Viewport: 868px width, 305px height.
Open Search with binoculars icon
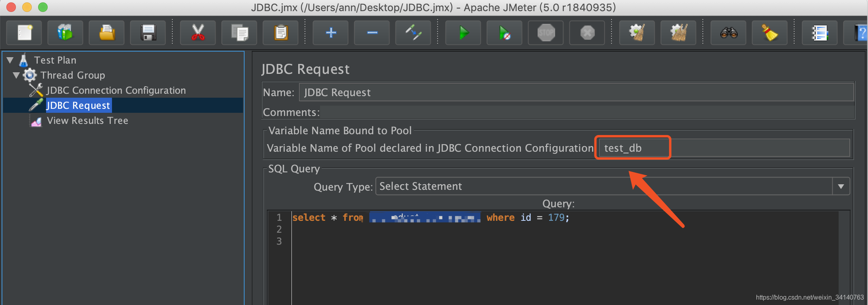point(729,33)
